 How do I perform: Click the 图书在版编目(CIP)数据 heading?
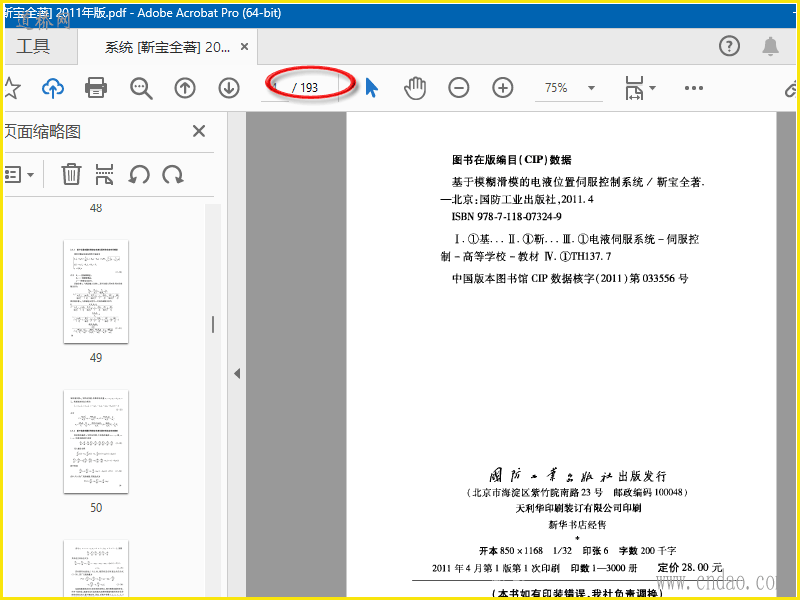tap(512, 160)
